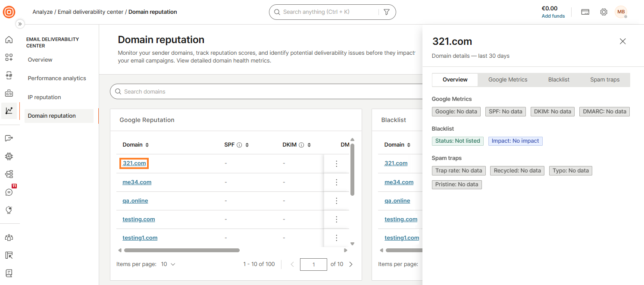Open the lightbulb ideas icon in the sidebar

coord(9,210)
